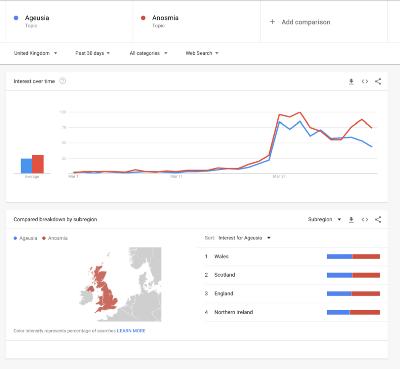400x369 pixels.
Task: Select Wales in subregion list
Action: click(x=221, y=256)
